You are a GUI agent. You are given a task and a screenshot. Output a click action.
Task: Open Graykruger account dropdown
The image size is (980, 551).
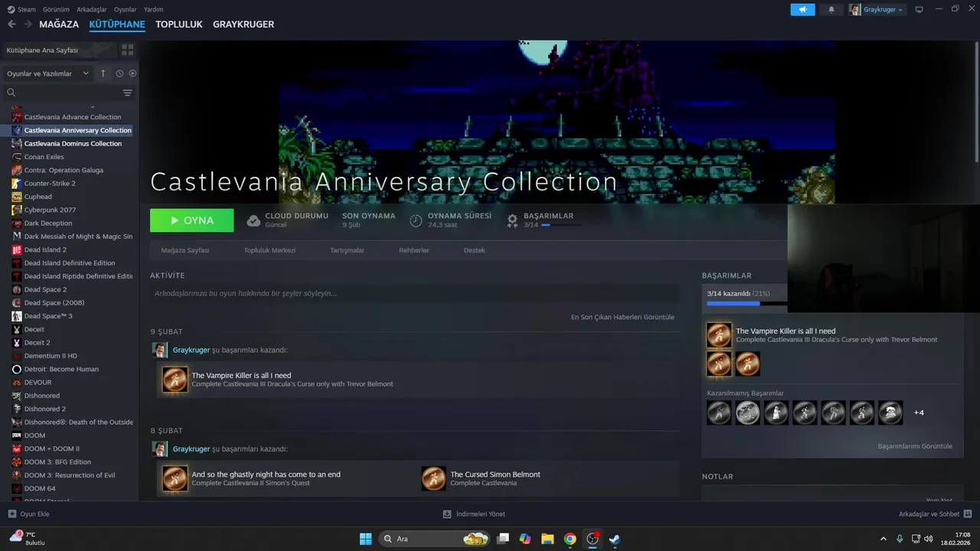[877, 9]
